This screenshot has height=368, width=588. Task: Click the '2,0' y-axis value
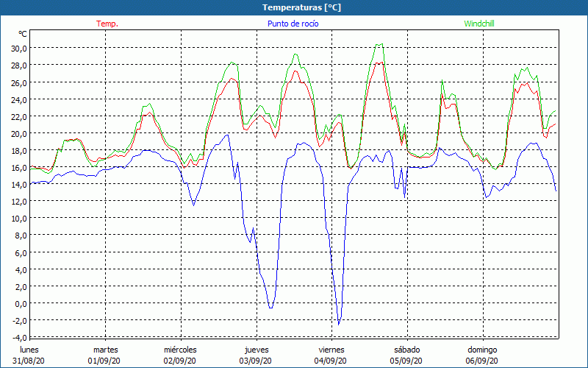21,286
